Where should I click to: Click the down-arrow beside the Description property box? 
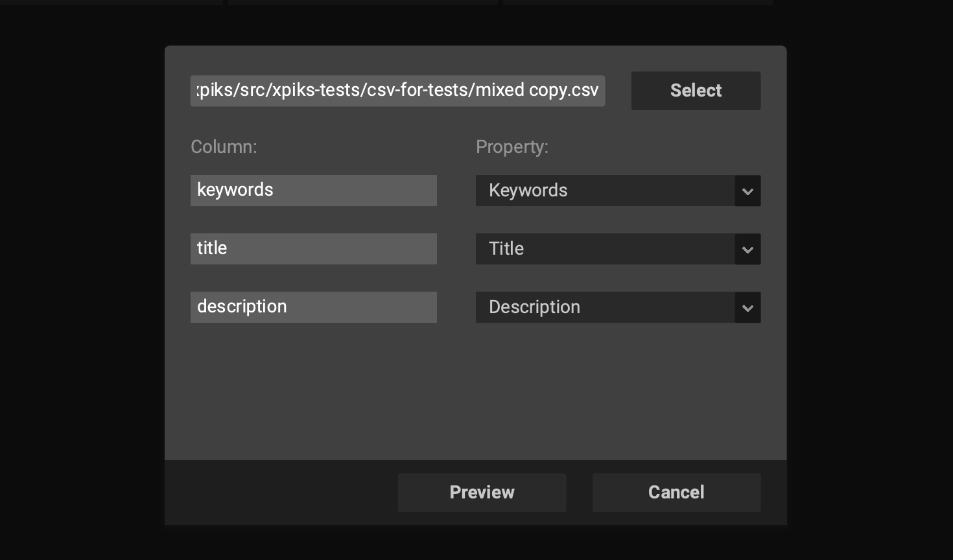pos(747,308)
